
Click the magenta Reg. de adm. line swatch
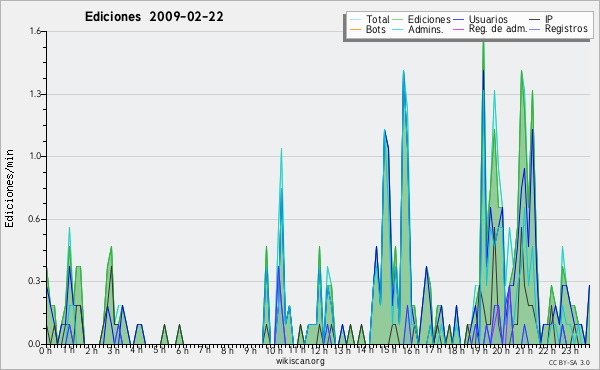pos(458,29)
